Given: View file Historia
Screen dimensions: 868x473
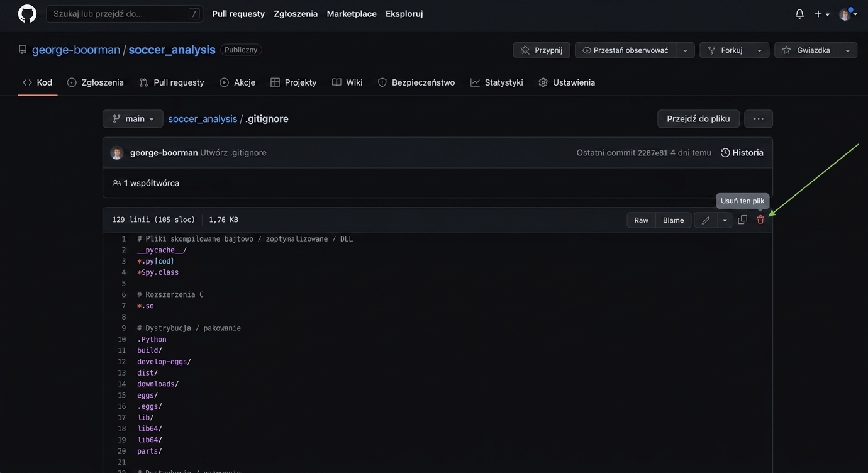Looking at the screenshot, I should coord(742,153).
